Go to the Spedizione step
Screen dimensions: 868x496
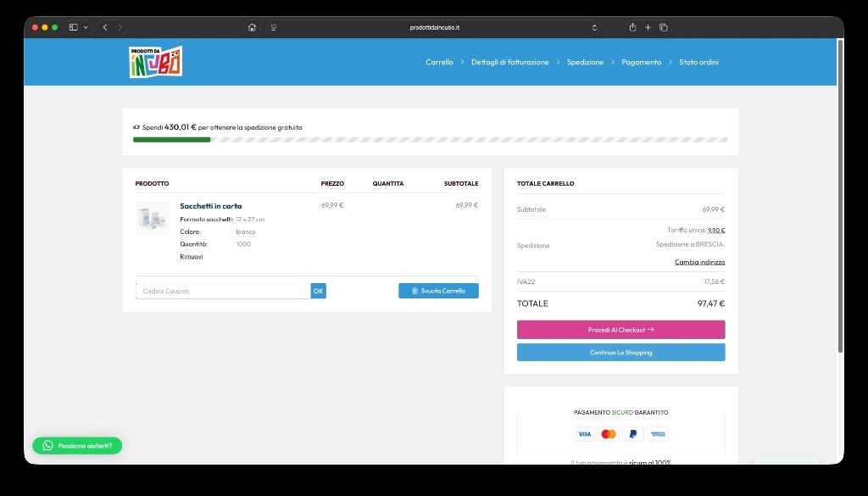[x=585, y=62]
